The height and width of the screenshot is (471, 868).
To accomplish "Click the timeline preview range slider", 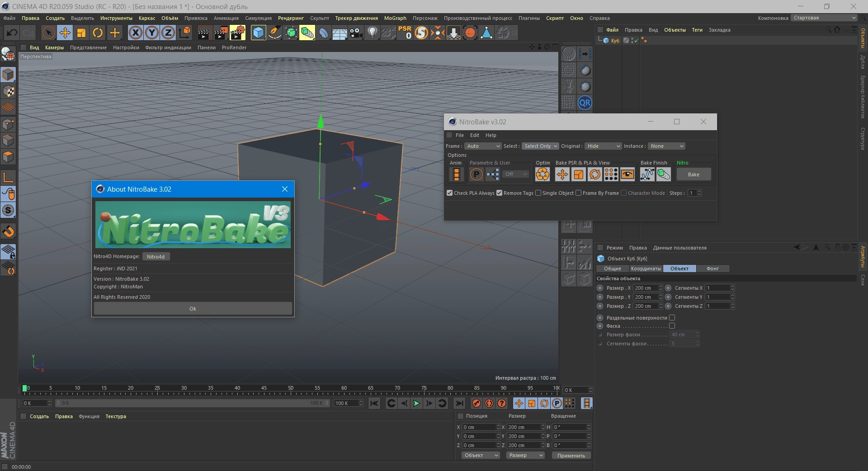I will tap(192, 403).
